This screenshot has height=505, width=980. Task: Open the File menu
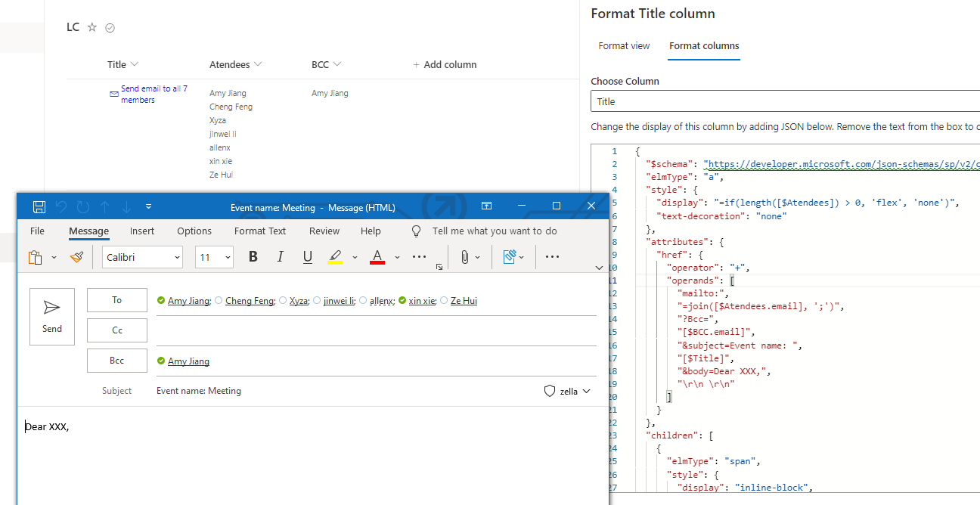(37, 231)
